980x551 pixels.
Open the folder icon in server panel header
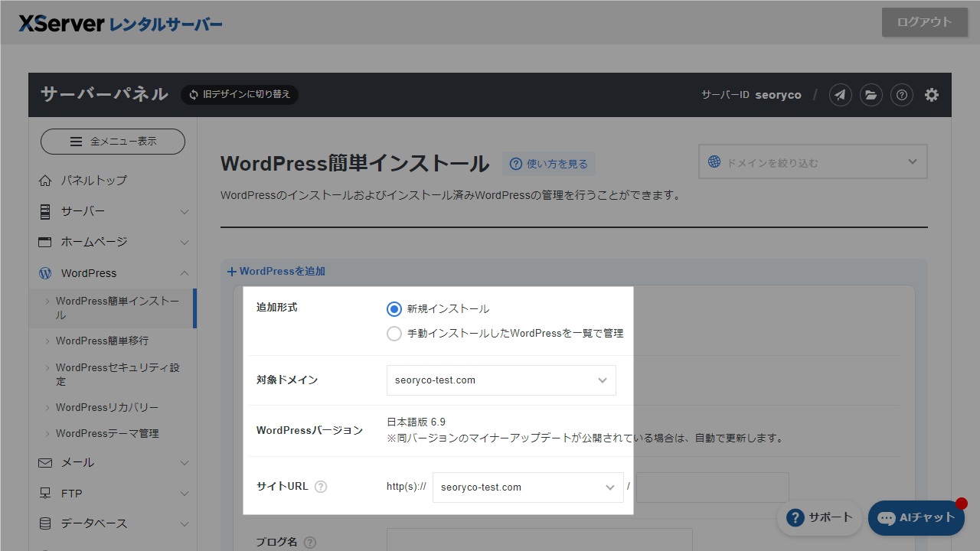coord(871,95)
